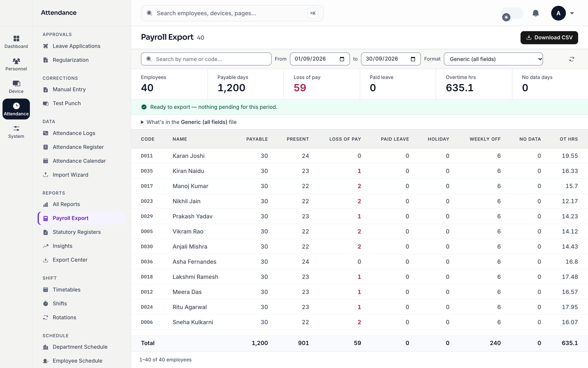
Task: Sort by the Name column header
Action: (x=180, y=139)
